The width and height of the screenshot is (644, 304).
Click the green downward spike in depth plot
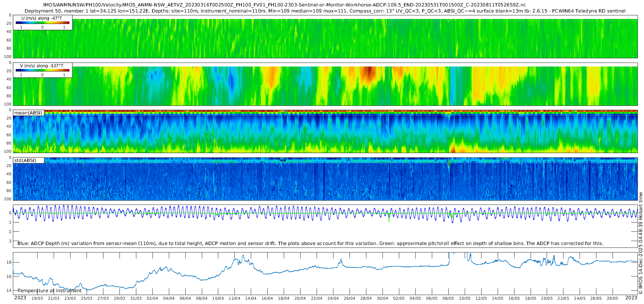coord(389,219)
